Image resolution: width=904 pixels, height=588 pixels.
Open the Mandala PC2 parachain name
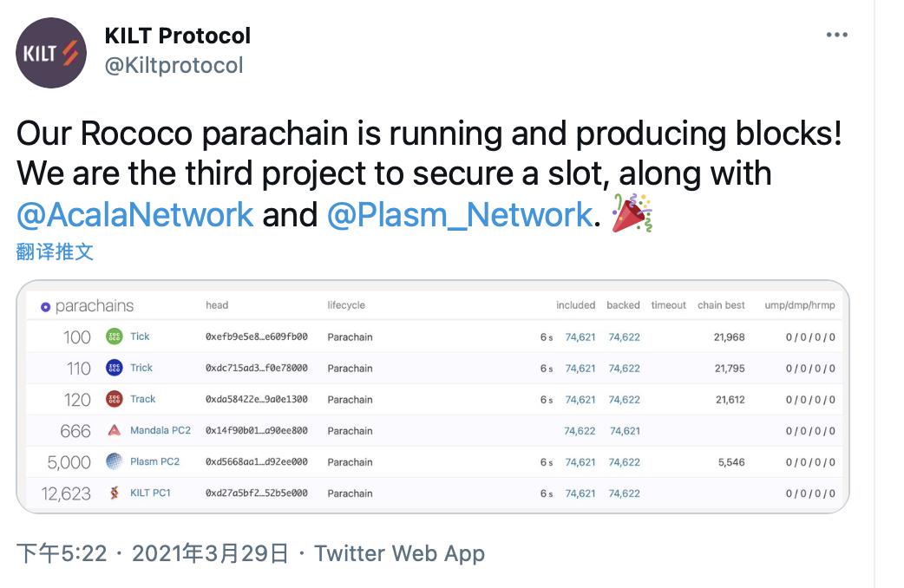coord(160,430)
